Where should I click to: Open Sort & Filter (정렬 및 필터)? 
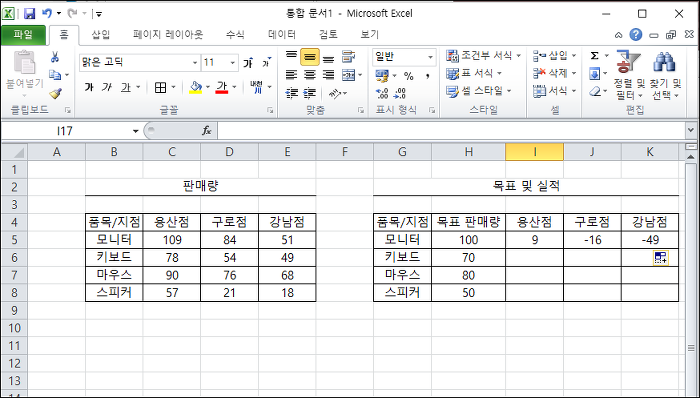[629, 75]
